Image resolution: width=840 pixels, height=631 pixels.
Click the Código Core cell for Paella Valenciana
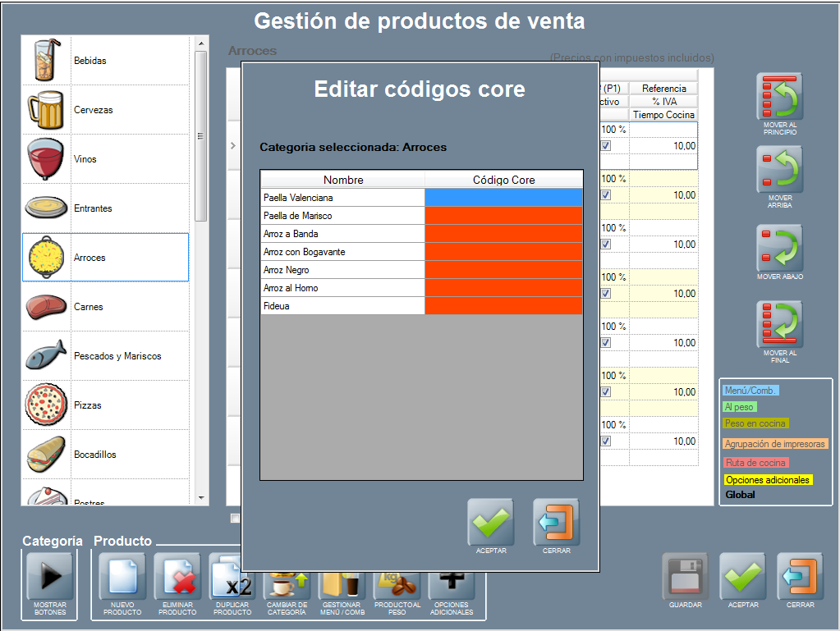click(x=503, y=198)
